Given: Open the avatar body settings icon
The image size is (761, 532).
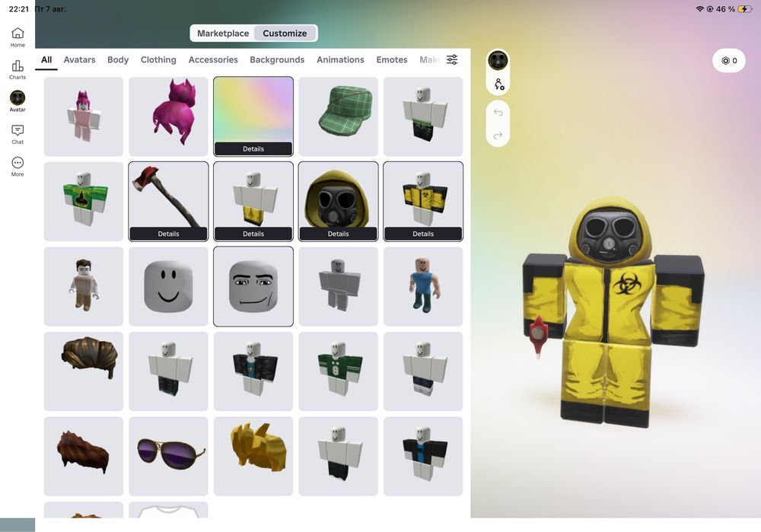Looking at the screenshot, I should tap(498, 84).
